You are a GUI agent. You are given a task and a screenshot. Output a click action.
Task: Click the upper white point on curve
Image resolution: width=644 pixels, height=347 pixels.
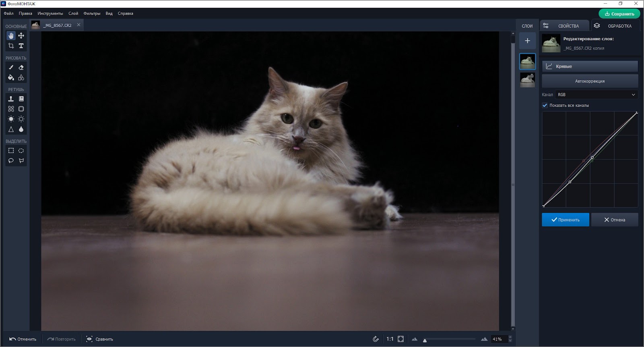pos(592,158)
